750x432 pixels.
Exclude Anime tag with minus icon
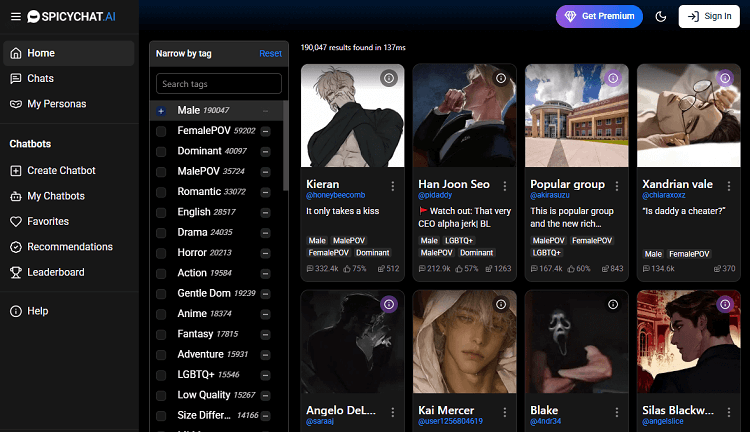tap(265, 314)
